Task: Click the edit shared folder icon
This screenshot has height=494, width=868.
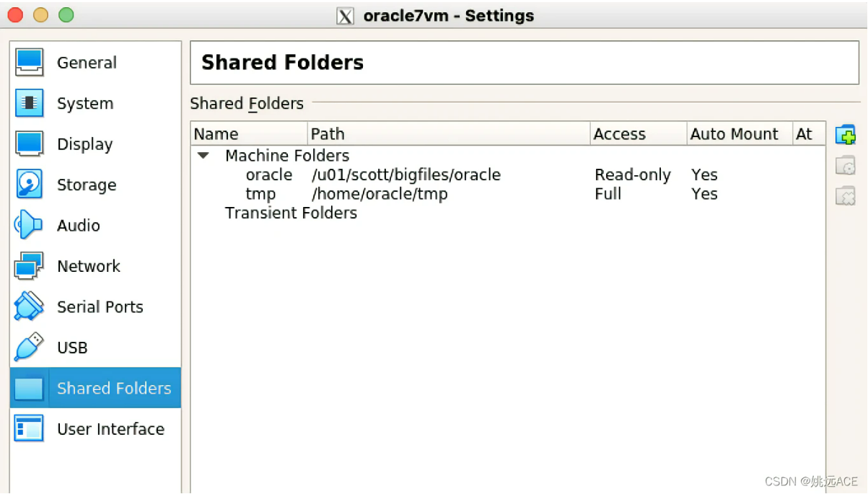Action: click(845, 166)
